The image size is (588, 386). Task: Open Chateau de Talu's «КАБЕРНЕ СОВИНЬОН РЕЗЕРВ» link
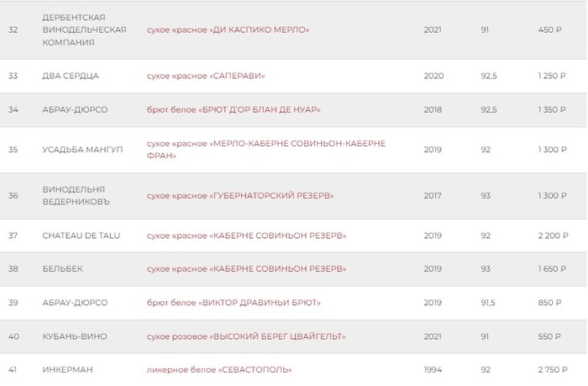(x=246, y=235)
